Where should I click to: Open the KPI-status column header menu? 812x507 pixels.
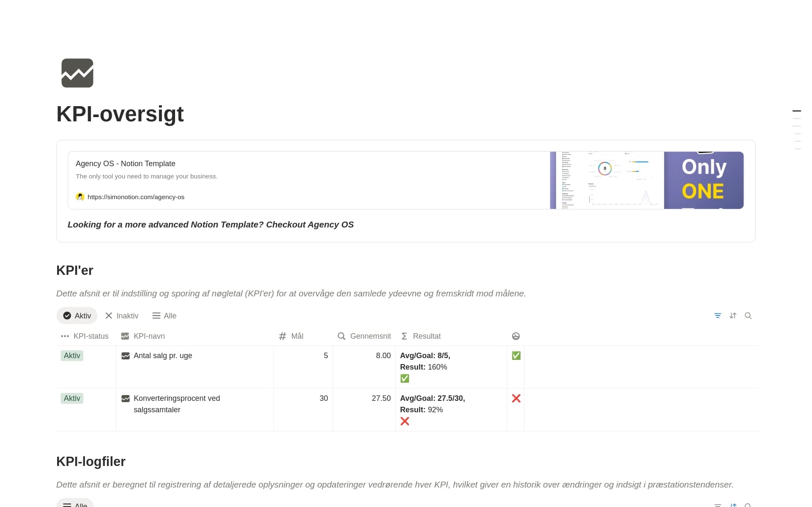[x=85, y=336]
